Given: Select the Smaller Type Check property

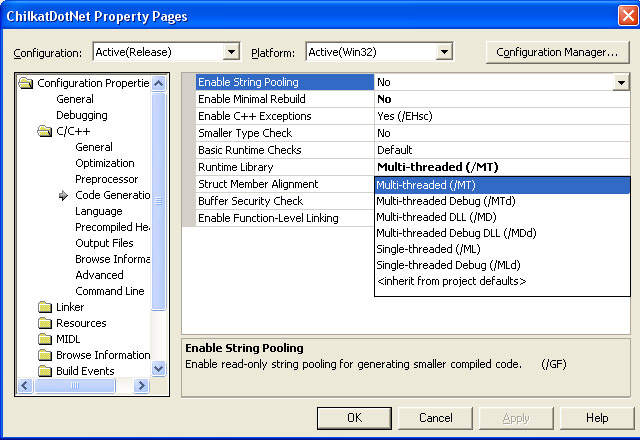Looking at the screenshot, I should click(285, 133).
